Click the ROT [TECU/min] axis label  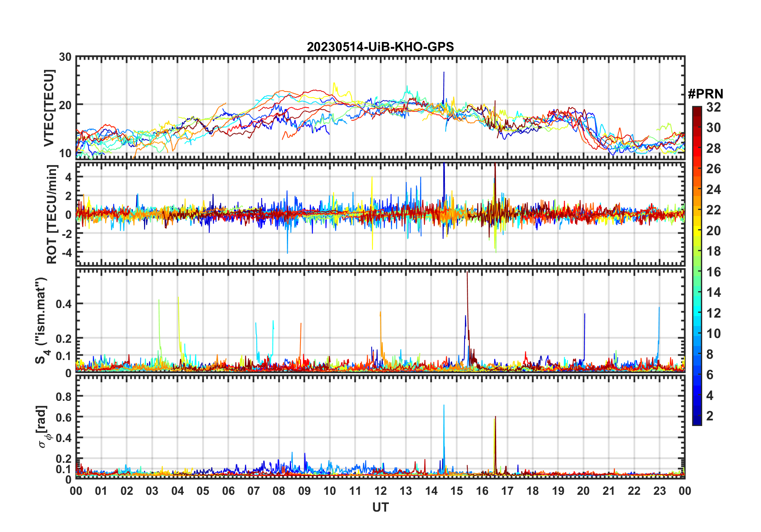[52, 214]
